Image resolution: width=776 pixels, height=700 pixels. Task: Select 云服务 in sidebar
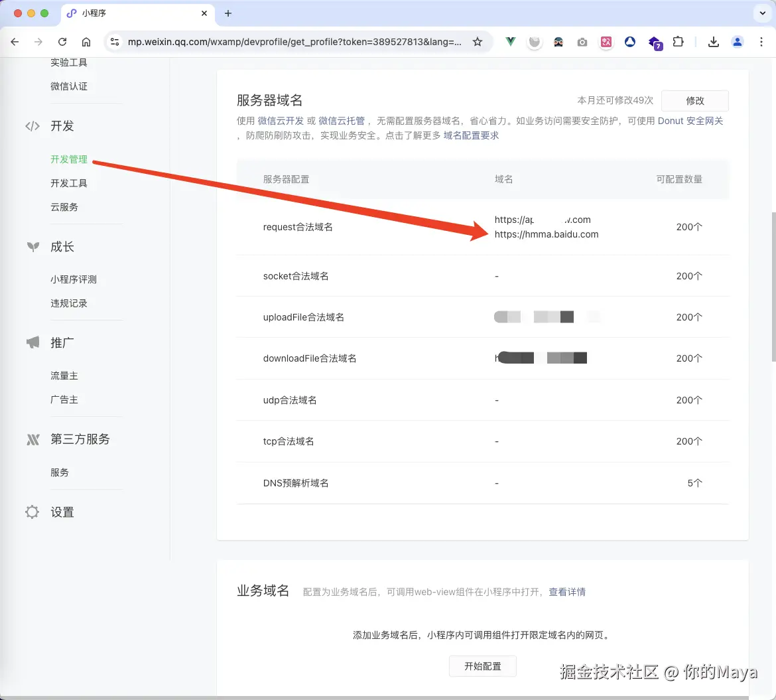pyautogui.click(x=64, y=207)
